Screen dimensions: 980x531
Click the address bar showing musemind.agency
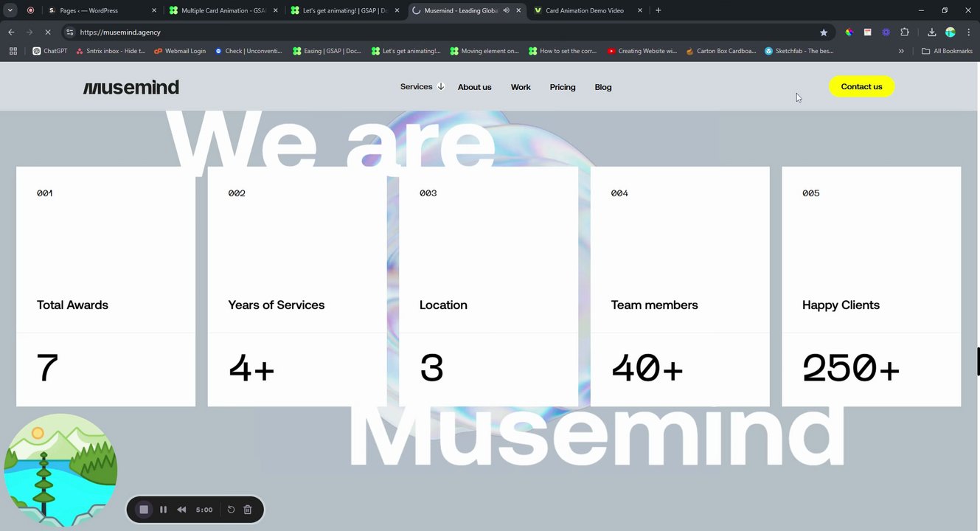pyautogui.click(x=442, y=32)
